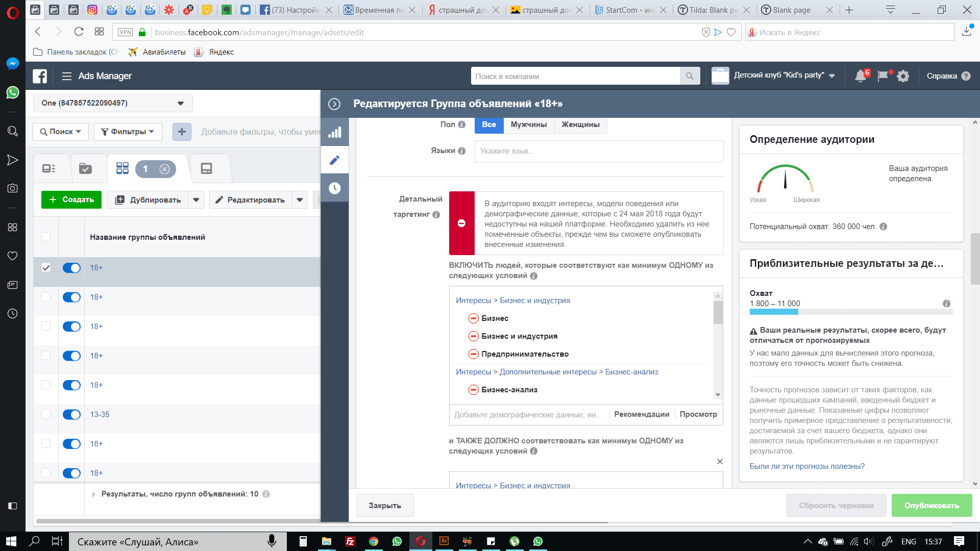Remove the Бизнес interest
This screenshot has width=980, height=551.
[473, 318]
